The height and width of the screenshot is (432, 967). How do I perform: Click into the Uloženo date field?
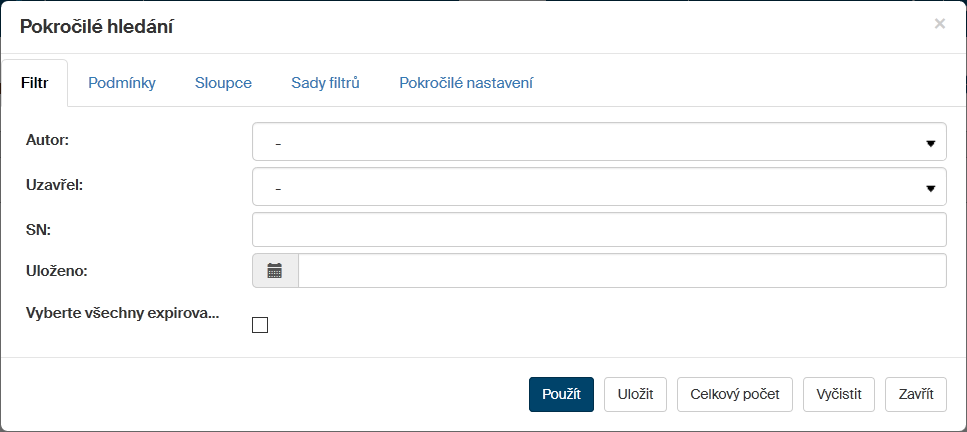coord(622,270)
